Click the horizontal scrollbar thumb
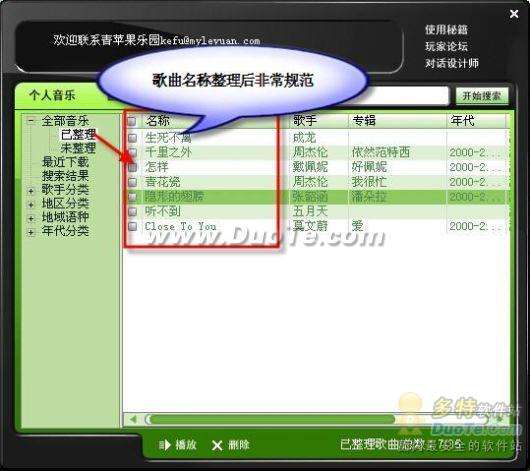 [x=270, y=420]
